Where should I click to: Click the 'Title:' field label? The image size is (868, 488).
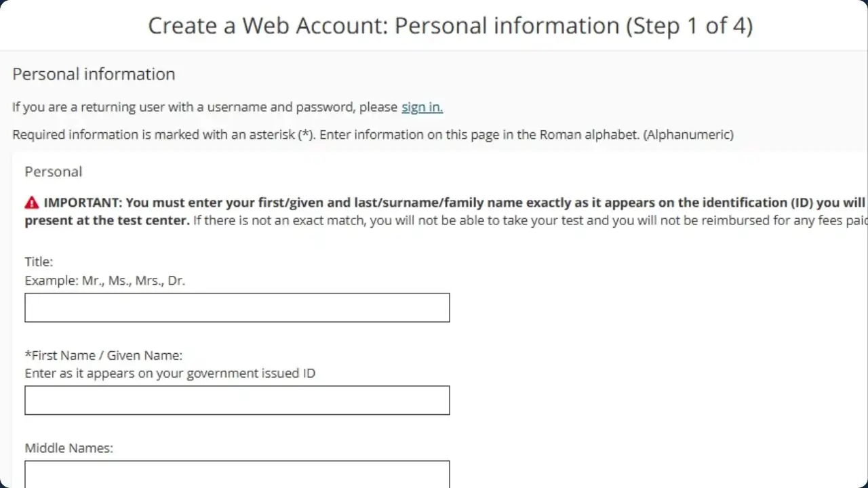tap(39, 262)
